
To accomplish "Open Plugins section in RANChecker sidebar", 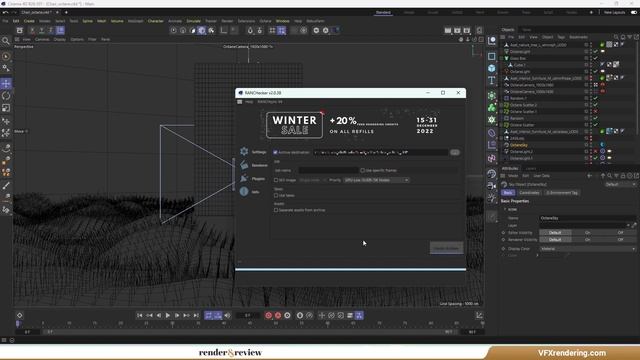I will [253, 179].
